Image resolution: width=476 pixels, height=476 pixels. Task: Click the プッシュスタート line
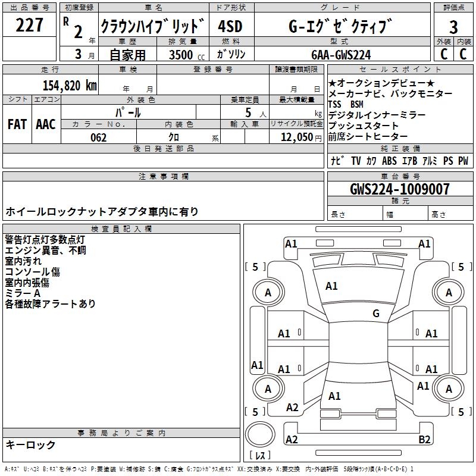364,126
